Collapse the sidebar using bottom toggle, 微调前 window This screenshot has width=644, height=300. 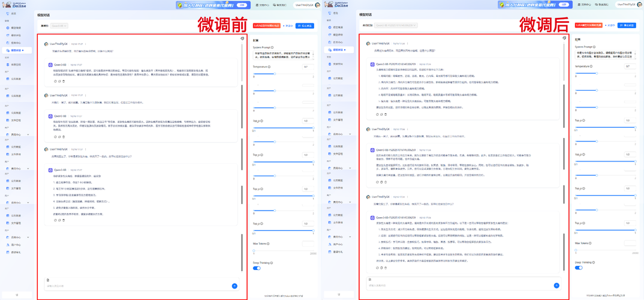[x=17, y=295]
